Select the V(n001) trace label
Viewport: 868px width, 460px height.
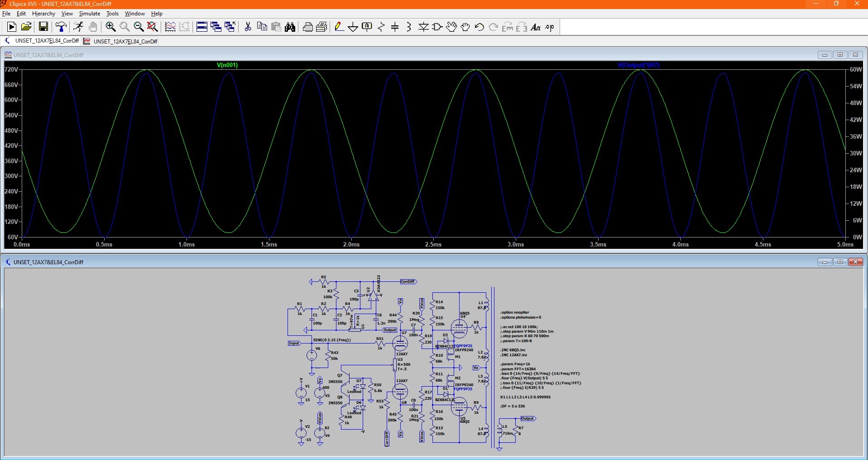[227, 65]
